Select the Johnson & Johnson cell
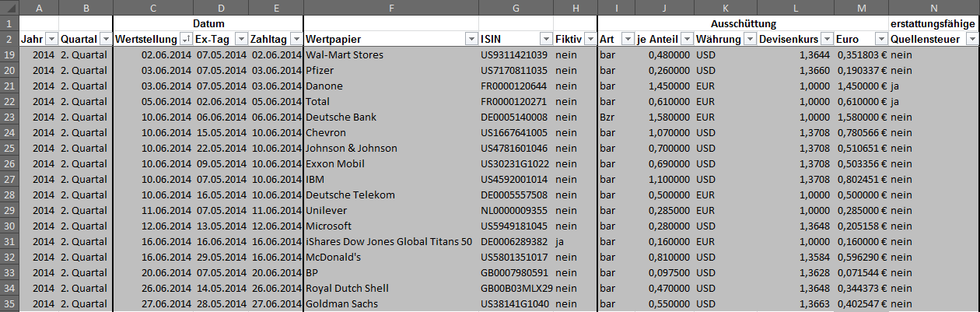This screenshot has height=312, width=980. tap(391, 148)
